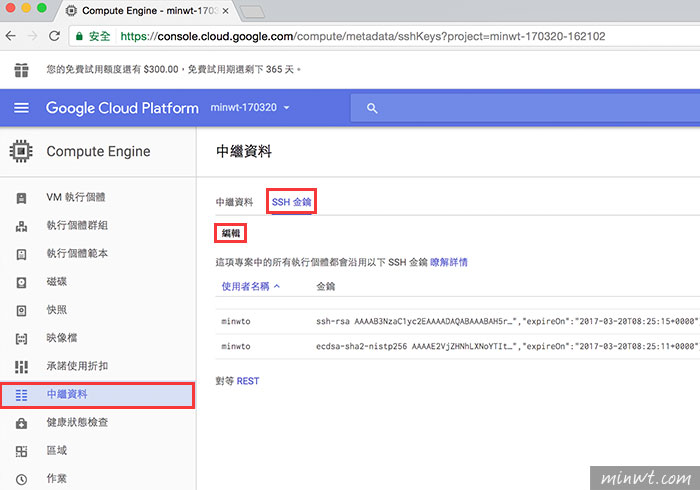700x490 pixels.
Task: Click the 編輯 edit button
Action: [231, 233]
